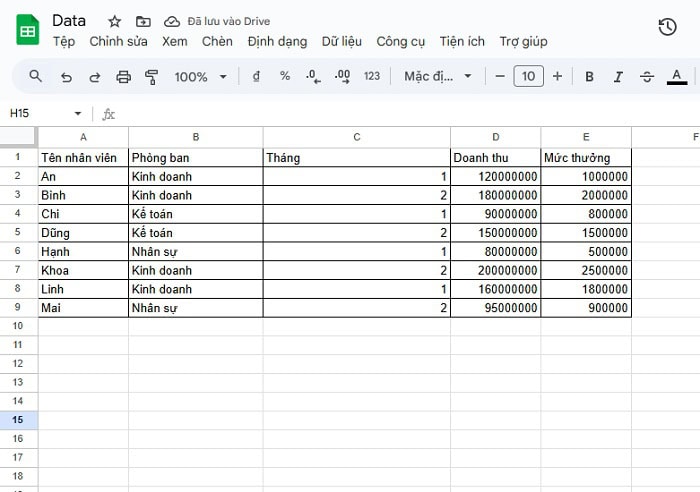Open the font family dropdown

tap(437, 76)
